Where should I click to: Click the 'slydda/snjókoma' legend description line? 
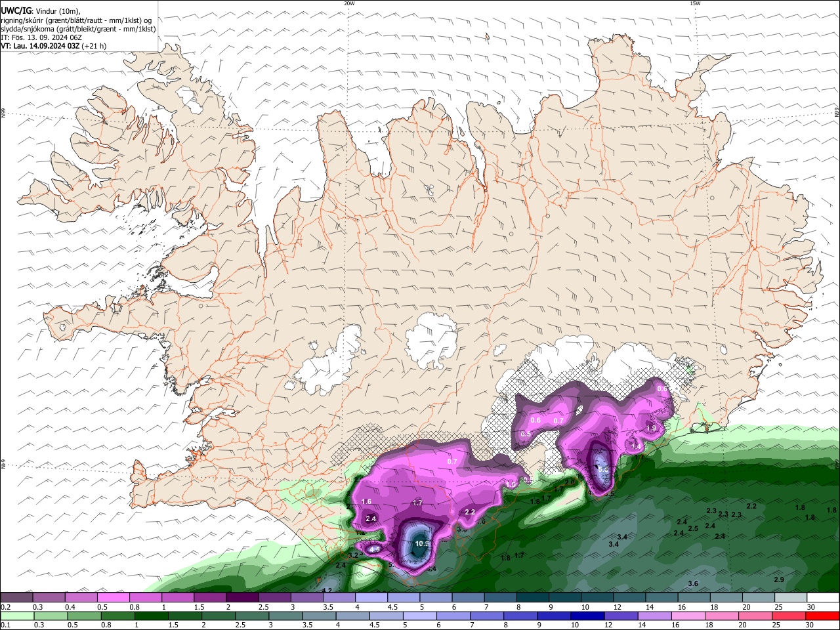pyautogui.click(x=78, y=28)
